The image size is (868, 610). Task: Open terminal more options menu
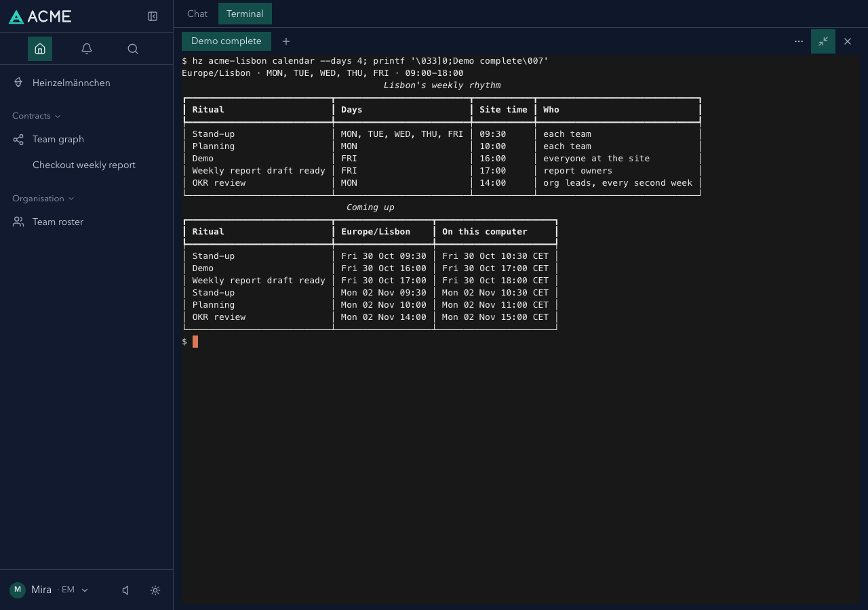799,41
